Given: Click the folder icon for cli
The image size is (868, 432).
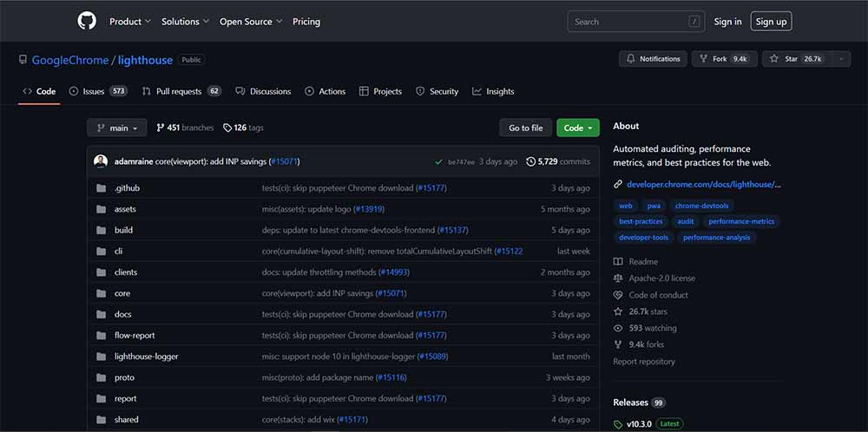Looking at the screenshot, I should coord(101,251).
